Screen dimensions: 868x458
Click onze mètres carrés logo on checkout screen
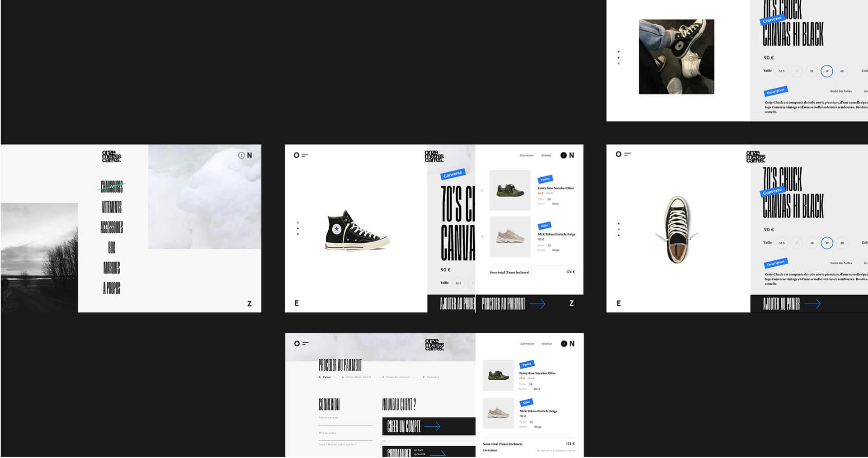tap(434, 345)
